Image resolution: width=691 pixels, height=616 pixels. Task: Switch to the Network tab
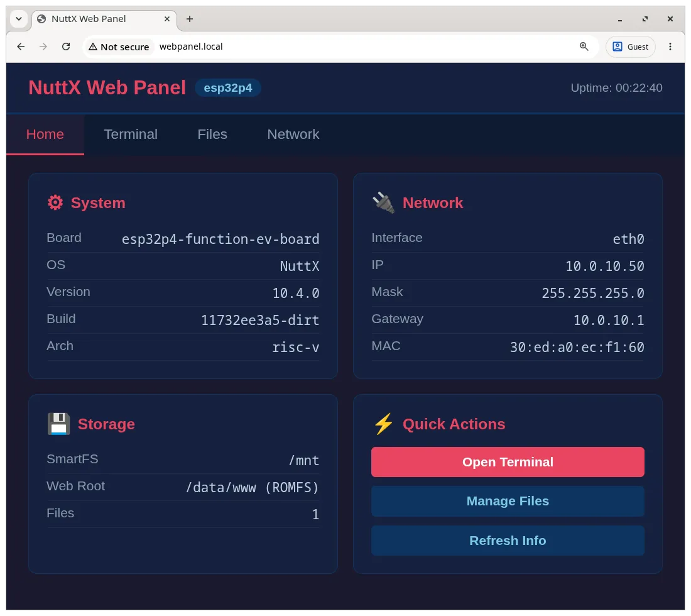(x=293, y=134)
